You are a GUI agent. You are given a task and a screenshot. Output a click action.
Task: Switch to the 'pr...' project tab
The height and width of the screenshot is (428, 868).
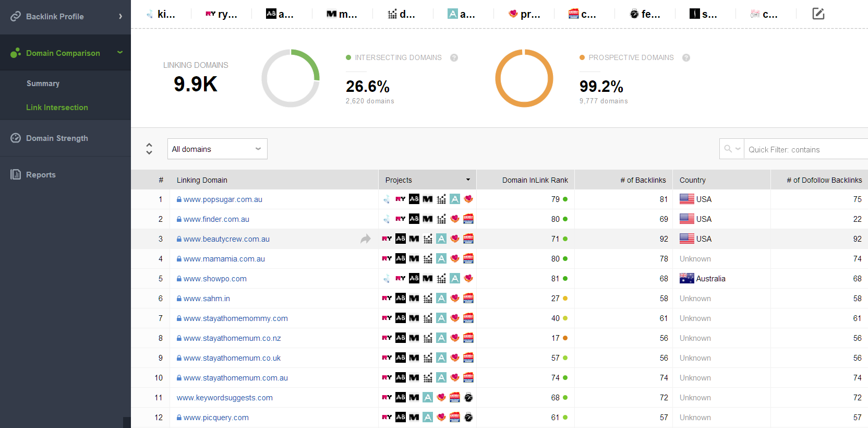(x=524, y=14)
